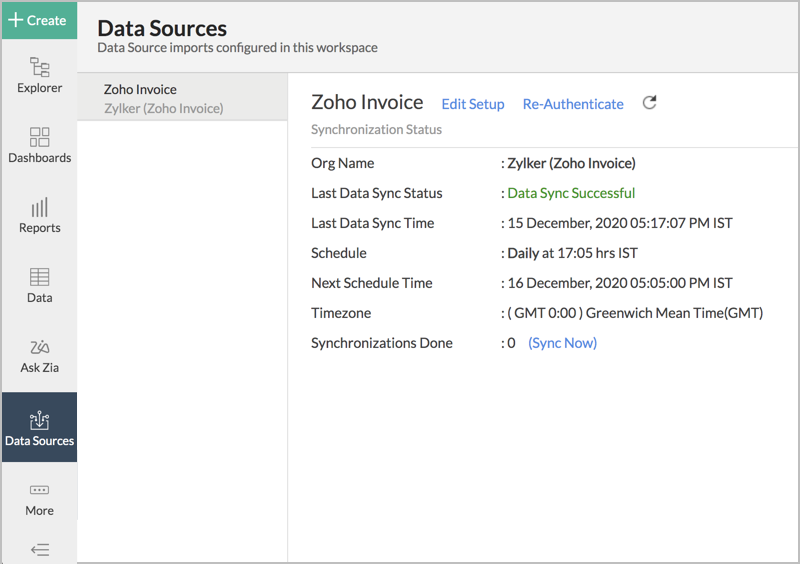The width and height of the screenshot is (800, 564).
Task: Collapse the sidebar using the arrow icon
Action: 40,549
